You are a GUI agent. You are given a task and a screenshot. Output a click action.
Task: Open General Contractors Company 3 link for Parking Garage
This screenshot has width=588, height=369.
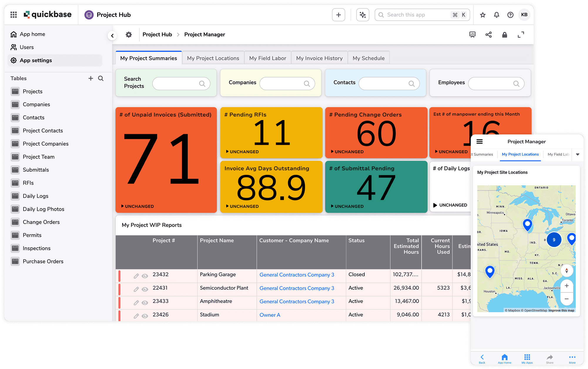[297, 275]
